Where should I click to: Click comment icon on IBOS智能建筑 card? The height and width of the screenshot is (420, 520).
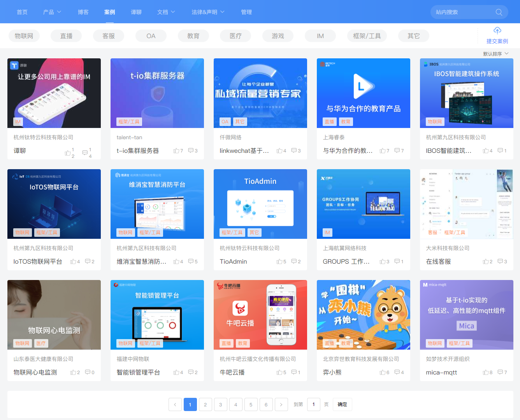[x=500, y=150]
